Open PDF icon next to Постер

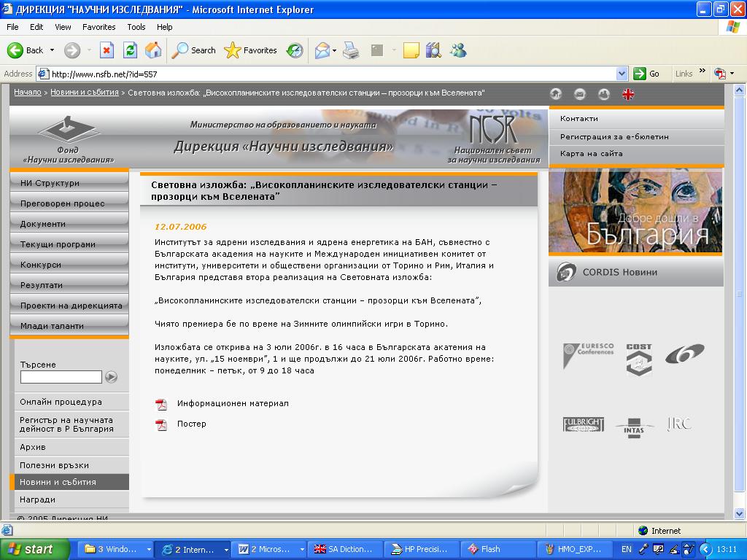(x=161, y=425)
